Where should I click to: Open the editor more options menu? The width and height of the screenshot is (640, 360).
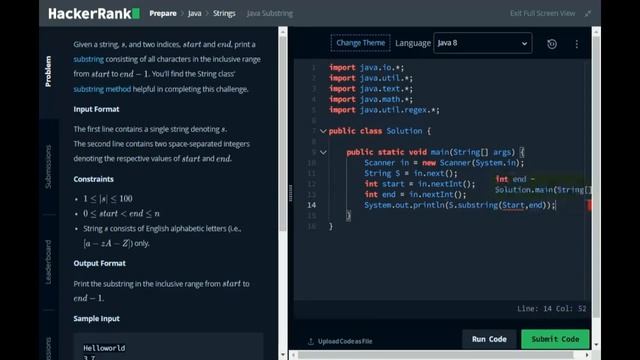(x=576, y=44)
